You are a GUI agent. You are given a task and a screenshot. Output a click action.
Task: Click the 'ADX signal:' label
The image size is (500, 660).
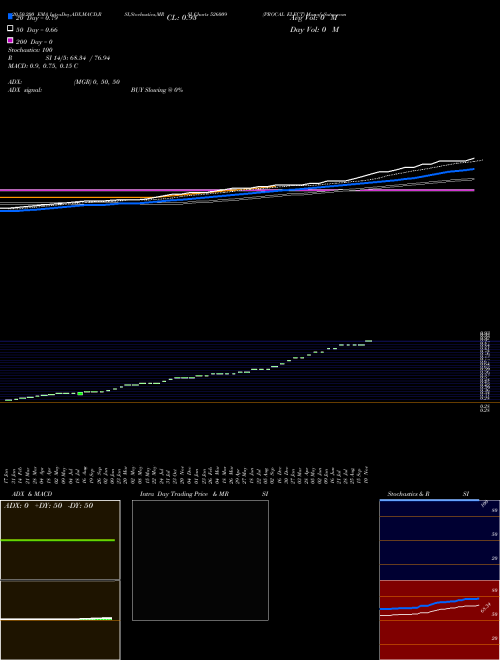tap(25, 90)
